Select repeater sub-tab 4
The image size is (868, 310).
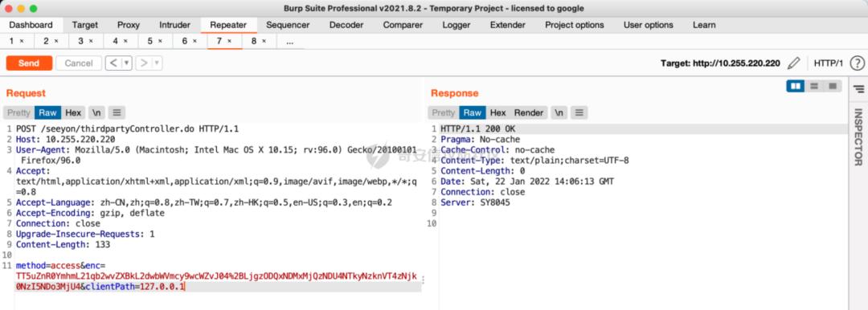point(115,41)
